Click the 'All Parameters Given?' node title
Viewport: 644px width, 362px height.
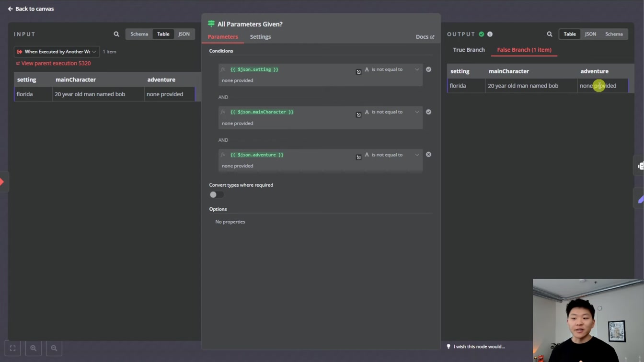coord(250,24)
